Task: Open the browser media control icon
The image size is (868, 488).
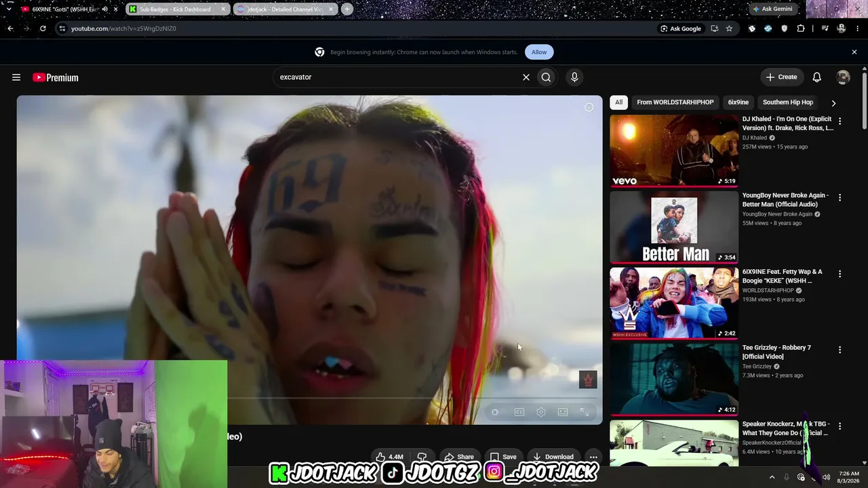Action: [x=825, y=28]
